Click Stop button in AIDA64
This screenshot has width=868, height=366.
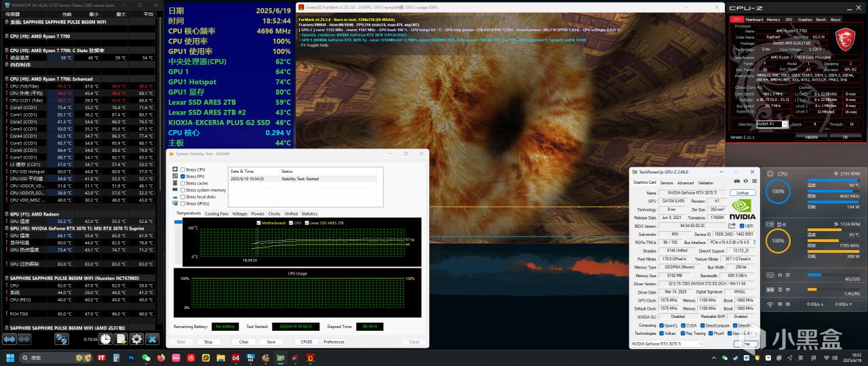click(208, 342)
